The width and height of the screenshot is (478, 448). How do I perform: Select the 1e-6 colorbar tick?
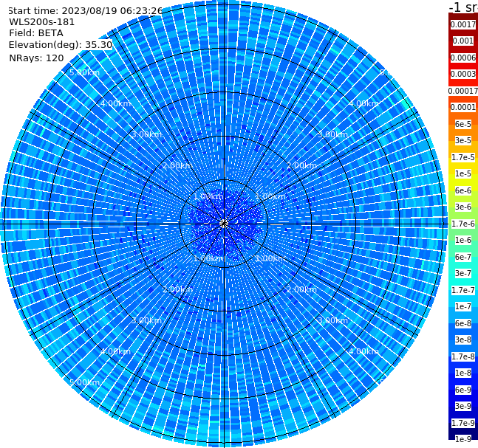pos(463,240)
